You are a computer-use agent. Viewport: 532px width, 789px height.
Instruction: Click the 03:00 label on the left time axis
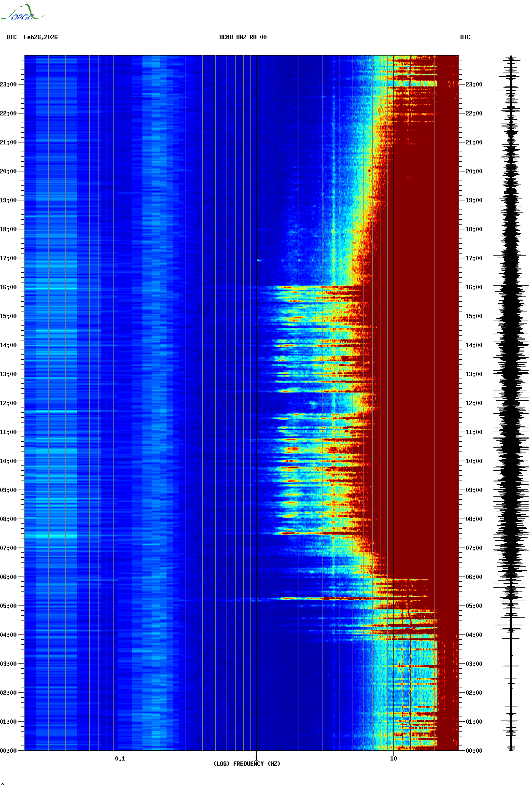click(x=8, y=664)
